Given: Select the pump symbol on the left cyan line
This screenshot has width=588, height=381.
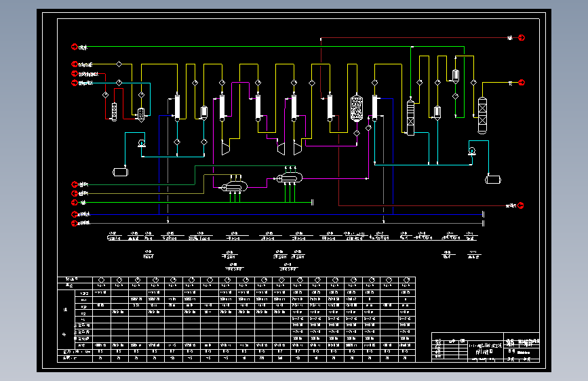Looking at the screenshot, I should click(x=142, y=143).
